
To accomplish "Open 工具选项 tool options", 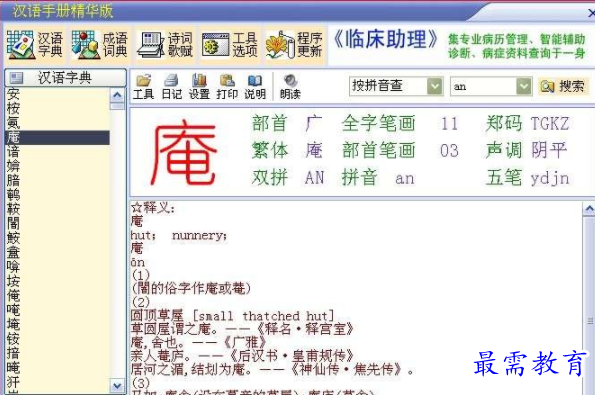I will 229,45.
